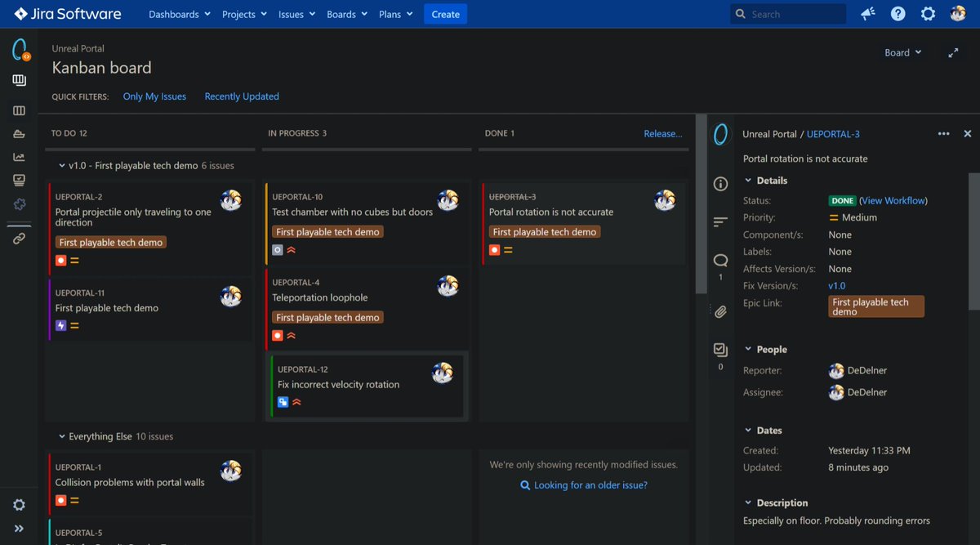Open the UEPORTAL-3 link in panel header
The width and height of the screenshot is (980, 545).
click(x=833, y=134)
